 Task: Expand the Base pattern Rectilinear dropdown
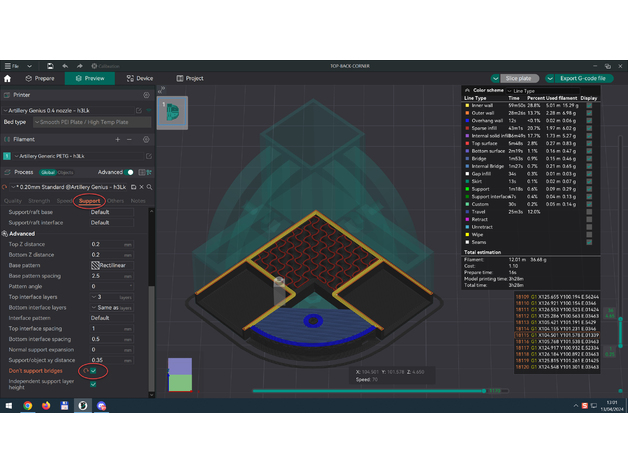coord(111,266)
